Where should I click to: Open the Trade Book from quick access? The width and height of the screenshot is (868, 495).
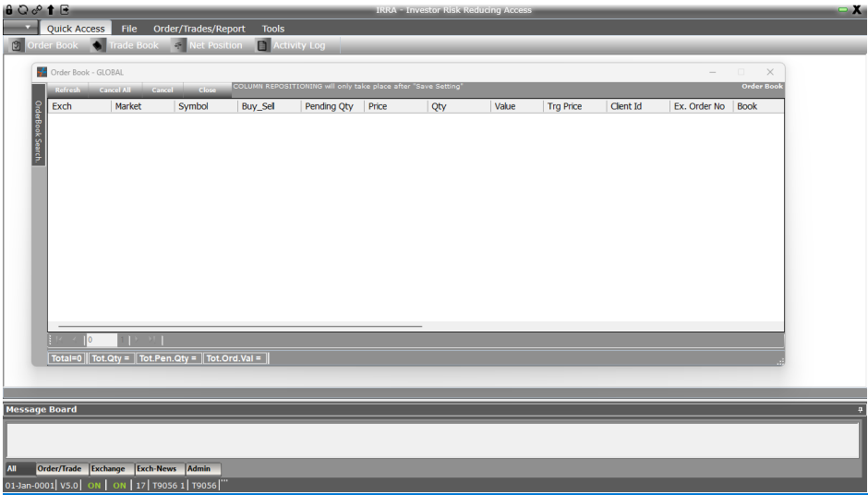click(125, 45)
